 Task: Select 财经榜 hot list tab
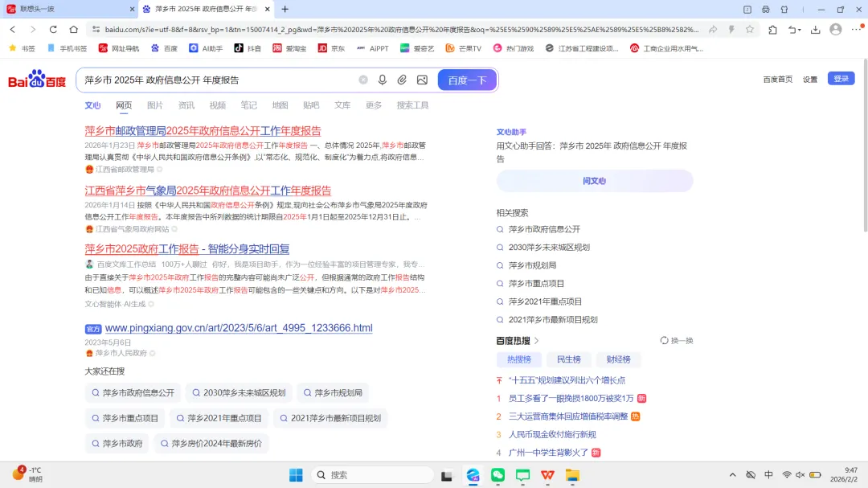tap(618, 359)
